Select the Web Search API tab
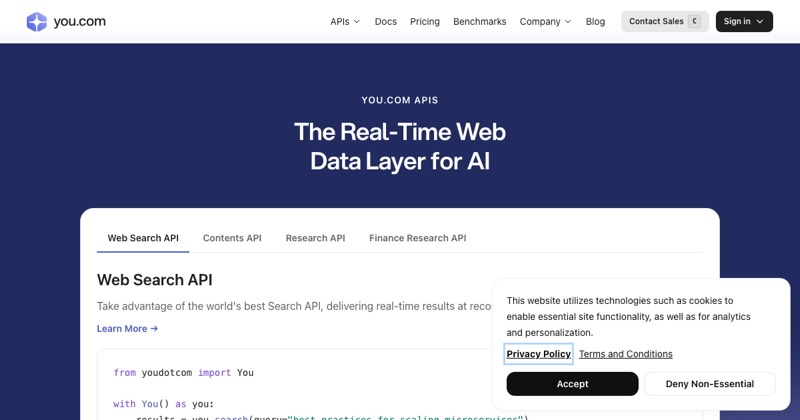 143,238
